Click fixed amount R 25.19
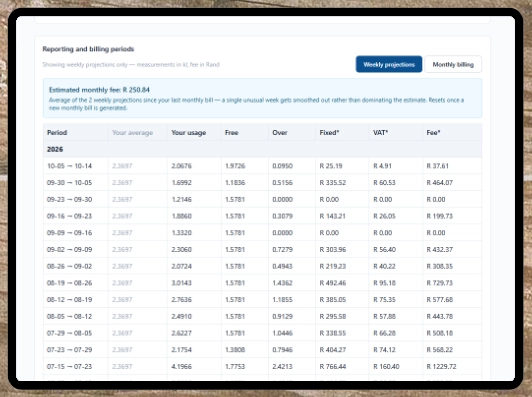Viewport: 532px width, 397px height. click(x=331, y=166)
